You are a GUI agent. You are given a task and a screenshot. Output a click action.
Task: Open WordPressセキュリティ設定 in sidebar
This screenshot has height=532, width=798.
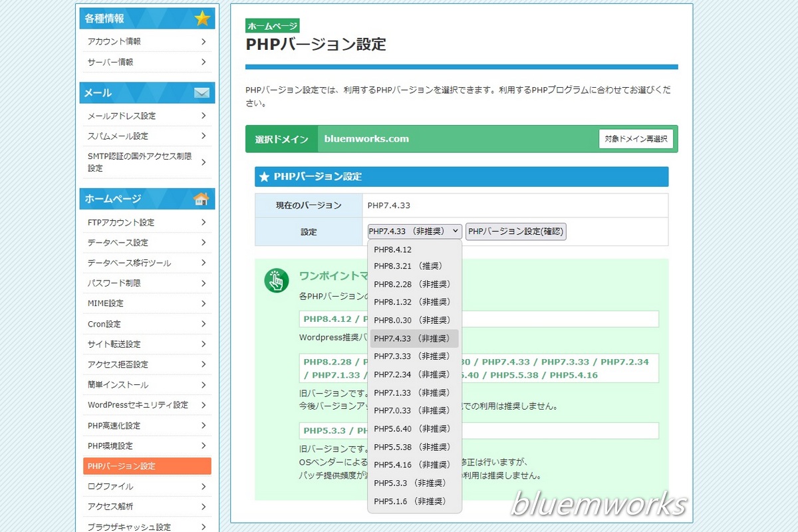click(x=138, y=405)
